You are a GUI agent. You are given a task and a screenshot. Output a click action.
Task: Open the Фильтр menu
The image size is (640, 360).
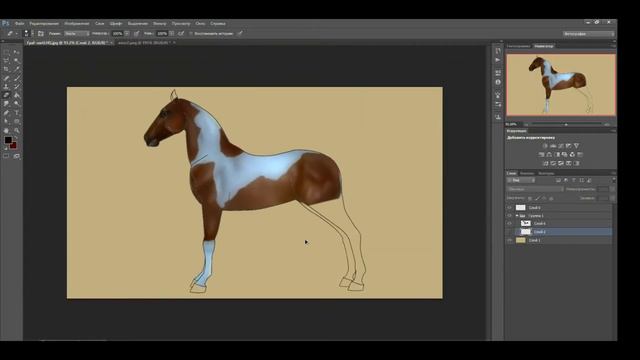tap(160, 24)
